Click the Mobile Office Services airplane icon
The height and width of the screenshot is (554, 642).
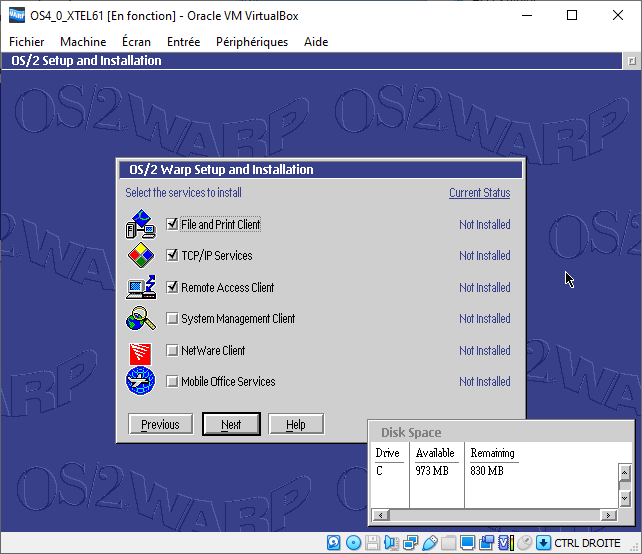tap(140, 382)
